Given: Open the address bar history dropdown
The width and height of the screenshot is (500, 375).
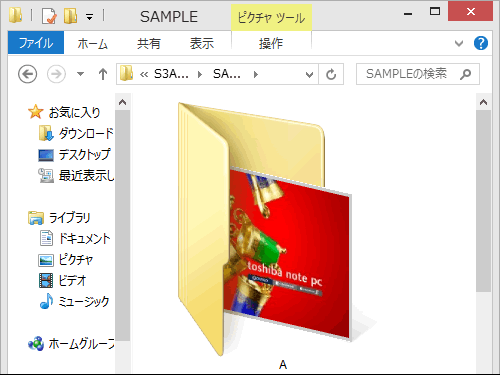Looking at the screenshot, I should 309,75.
